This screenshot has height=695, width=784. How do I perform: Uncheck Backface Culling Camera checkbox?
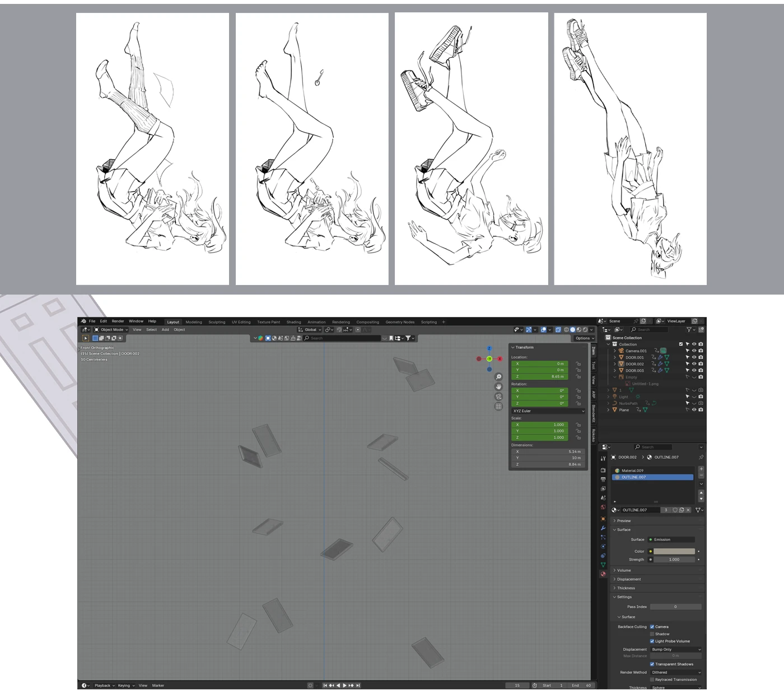[x=652, y=627]
